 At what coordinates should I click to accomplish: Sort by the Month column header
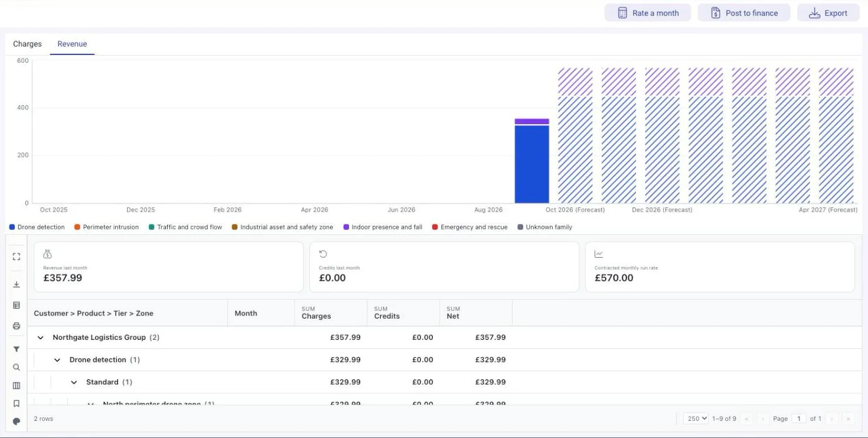[x=261, y=313]
